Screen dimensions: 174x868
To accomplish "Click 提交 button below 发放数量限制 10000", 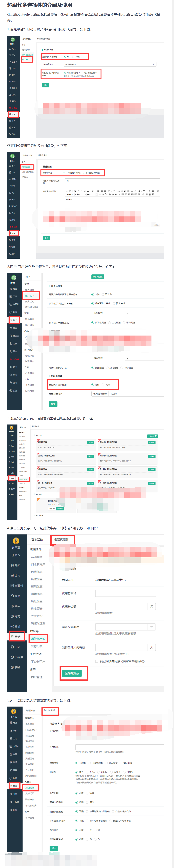I will [x=53, y=404].
